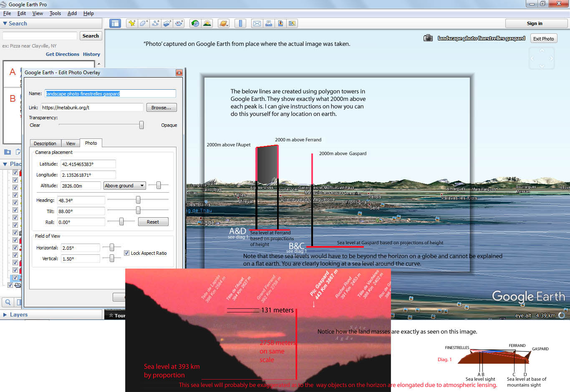
Task: Click the Altitude slider handle
Action: (x=159, y=185)
